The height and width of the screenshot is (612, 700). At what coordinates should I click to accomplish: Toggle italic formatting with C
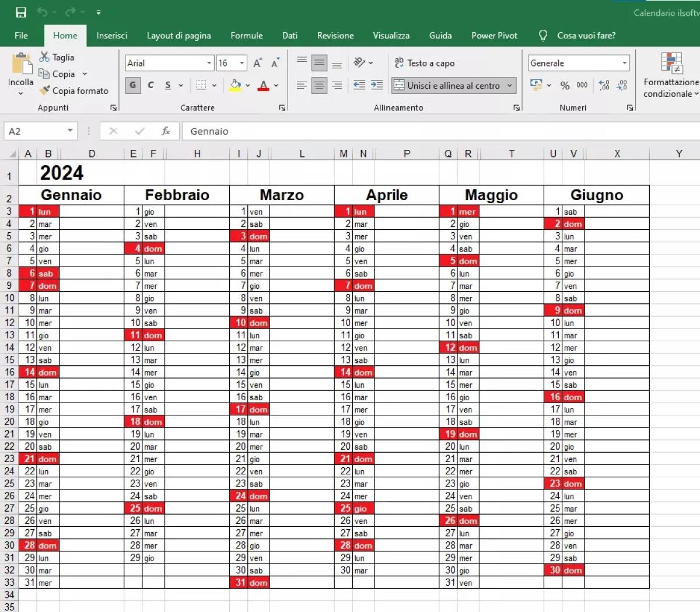pyautogui.click(x=150, y=85)
